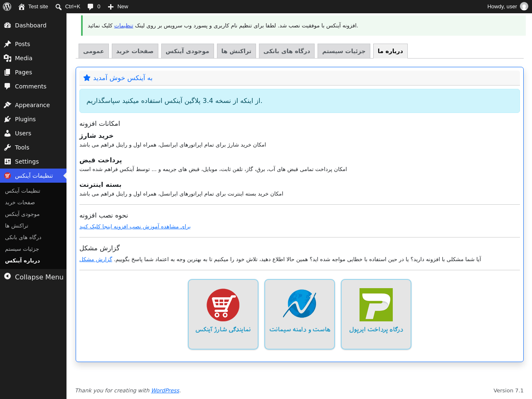The height and width of the screenshot is (399, 532).
Task: Click the user avatar icon
Action: (524, 6)
